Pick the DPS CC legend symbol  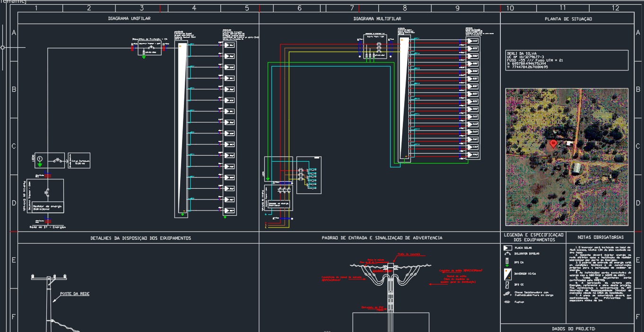pos(507,285)
